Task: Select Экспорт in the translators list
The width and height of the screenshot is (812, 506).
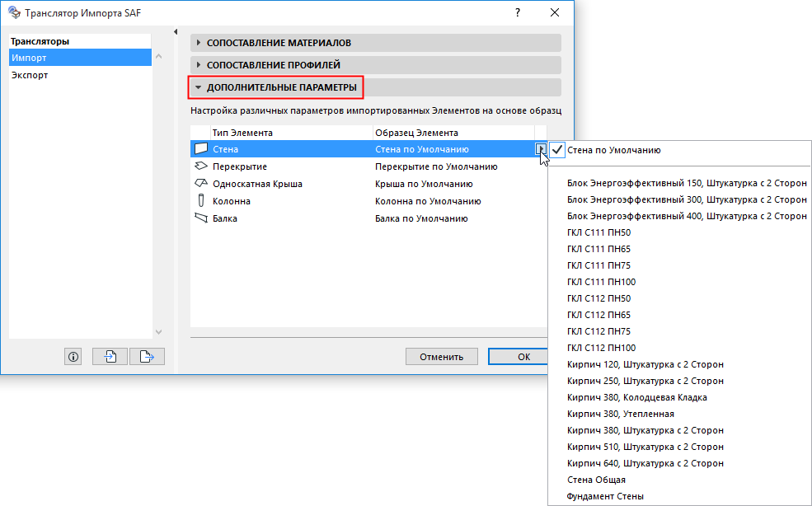Action: 80,74
